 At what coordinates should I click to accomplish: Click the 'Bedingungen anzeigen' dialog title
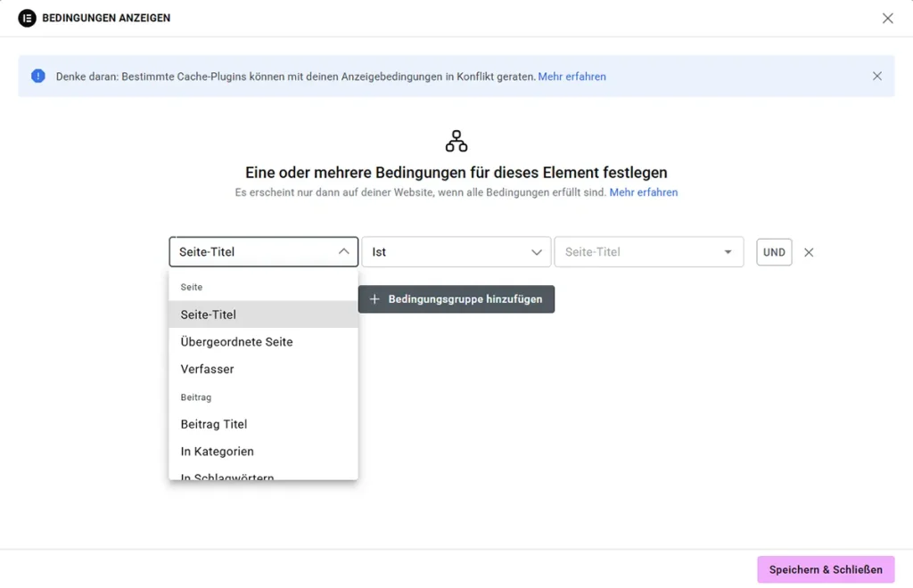click(x=106, y=18)
